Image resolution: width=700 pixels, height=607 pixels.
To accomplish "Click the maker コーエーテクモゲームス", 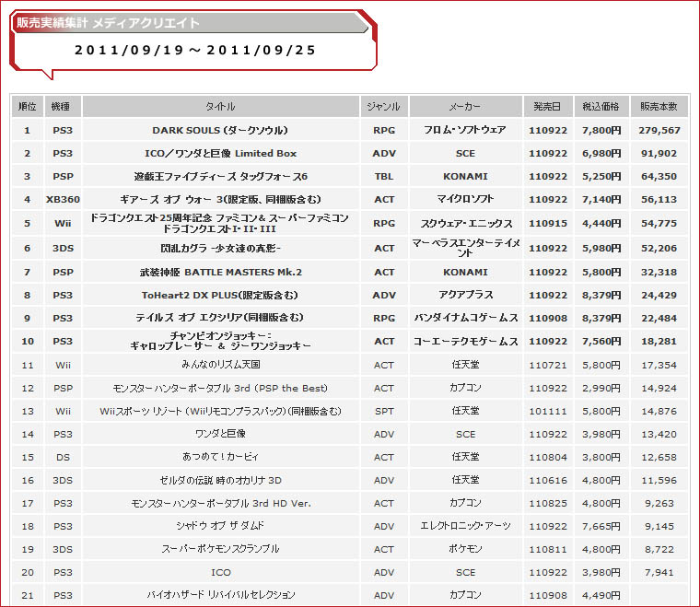I will coord(465,341).
